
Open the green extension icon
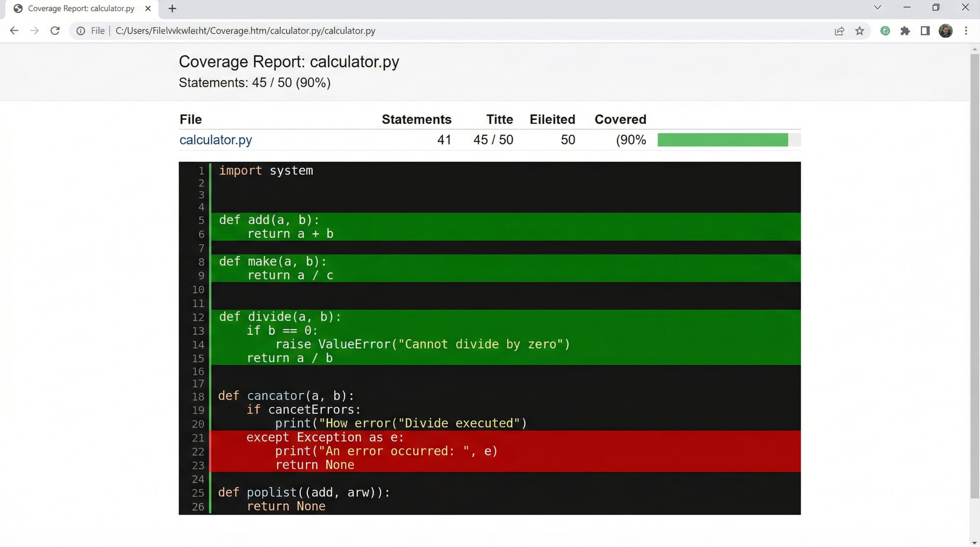point(885,31)
